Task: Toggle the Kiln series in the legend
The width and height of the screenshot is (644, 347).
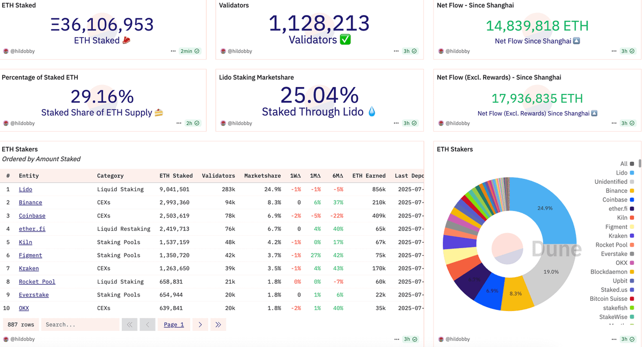Action: click(x=626, y=218)
